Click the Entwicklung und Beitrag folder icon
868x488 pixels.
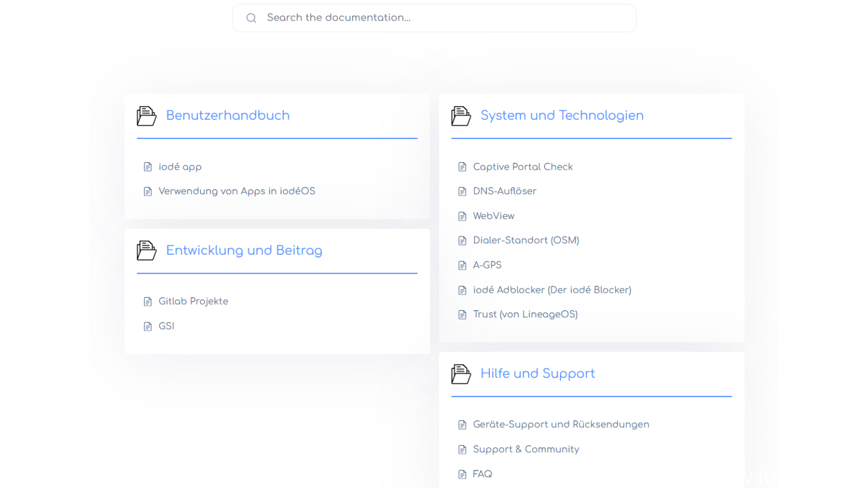(x=146, y=251)
